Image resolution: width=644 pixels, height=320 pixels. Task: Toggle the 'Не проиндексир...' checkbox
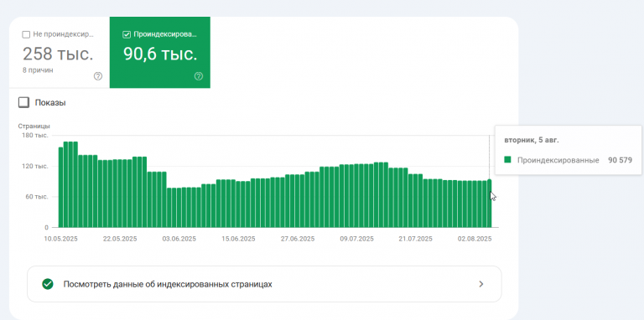[x=26, y=34]
